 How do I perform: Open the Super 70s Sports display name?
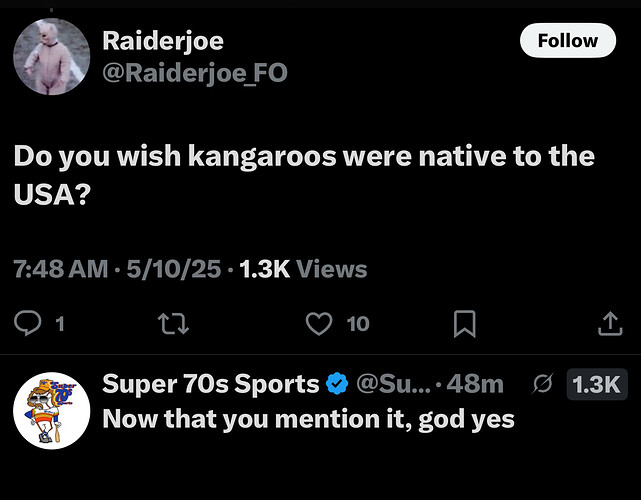211,383
